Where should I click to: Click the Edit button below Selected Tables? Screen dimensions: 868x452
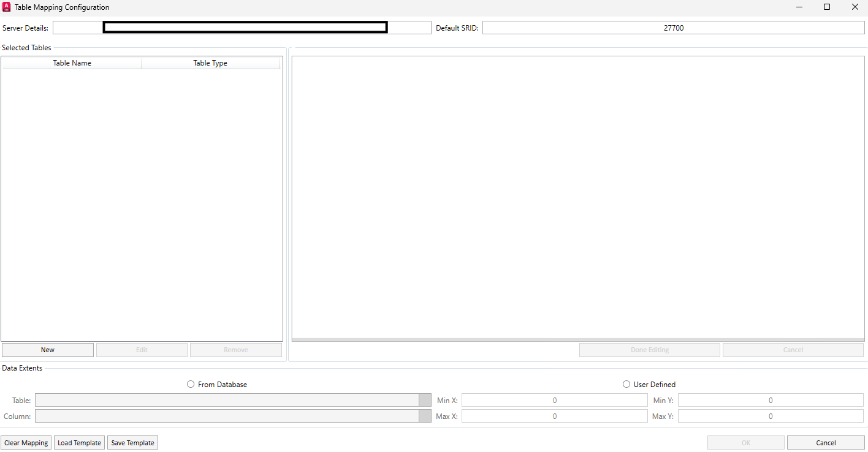tap(142, 349)
